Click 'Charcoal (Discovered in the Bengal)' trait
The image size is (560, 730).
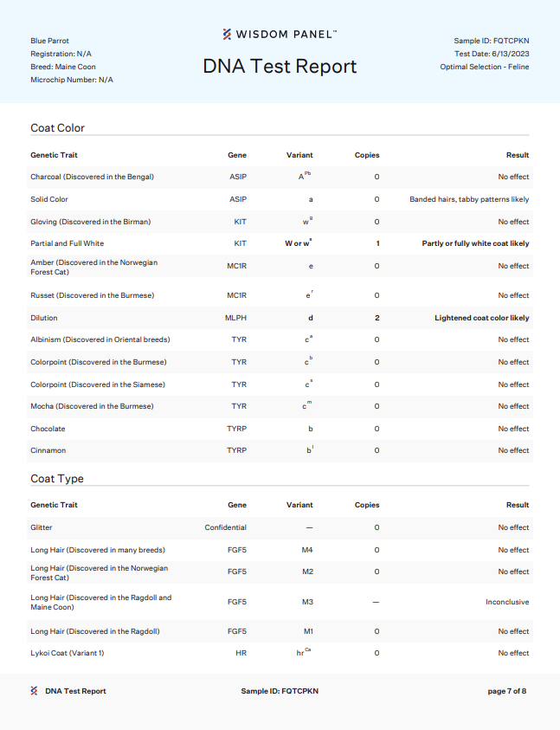92,177
